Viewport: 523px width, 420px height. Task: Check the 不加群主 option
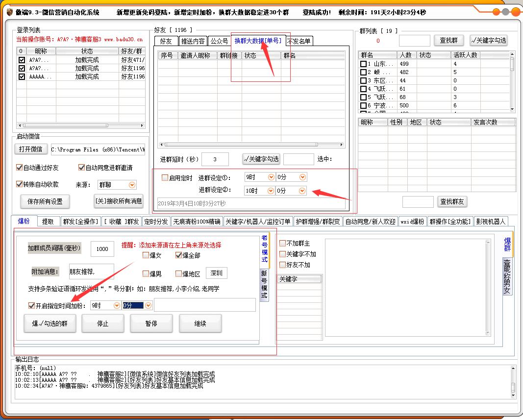pos(282,243)
